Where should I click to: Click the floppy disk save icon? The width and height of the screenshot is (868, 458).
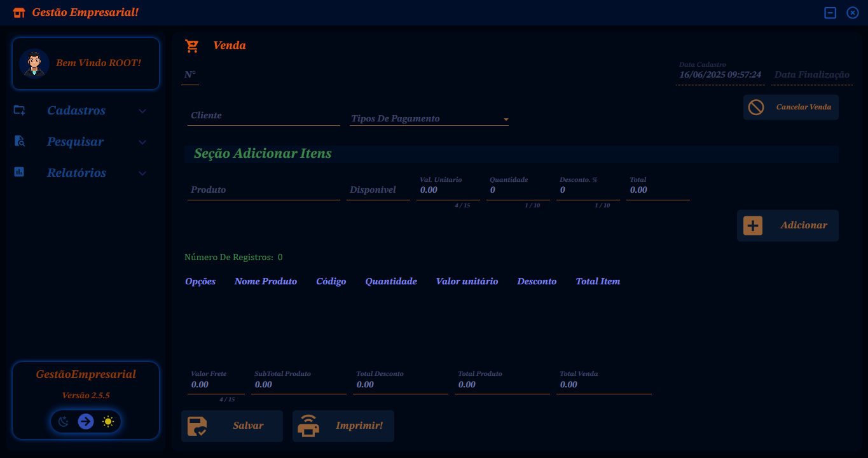pyautogui.click(x=197, y=426)
